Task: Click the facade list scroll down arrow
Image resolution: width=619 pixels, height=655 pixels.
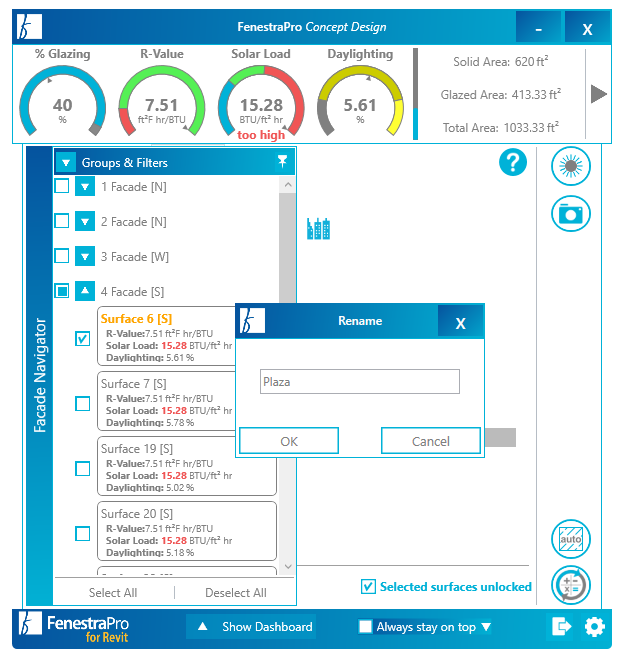Action: (x=288, y=566)
